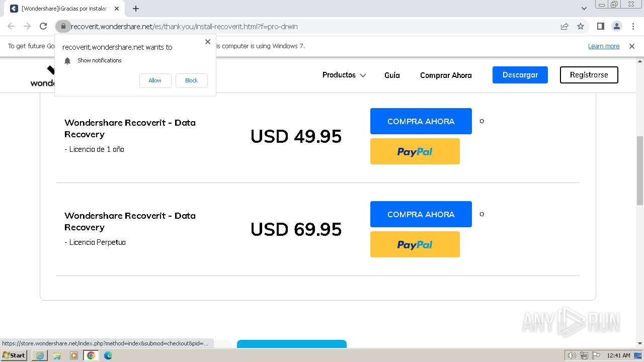
Task: Open volume control in system tray
Action: point(572,355)
